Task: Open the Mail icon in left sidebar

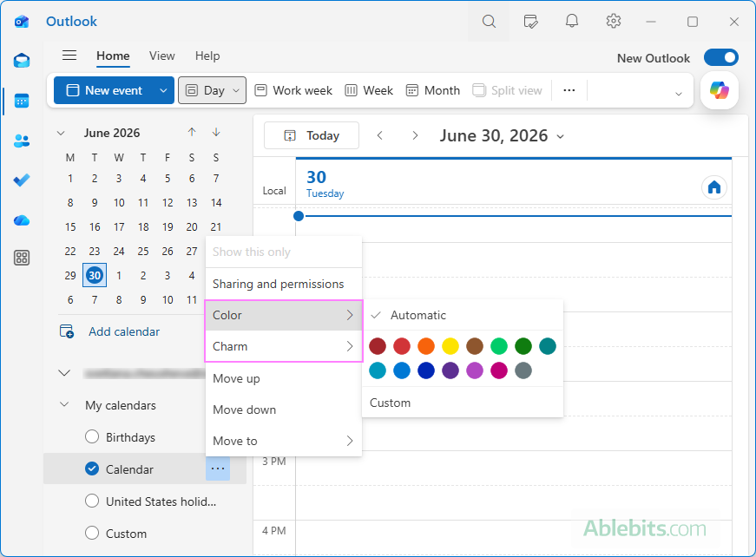Action: [x=22, y=61]
